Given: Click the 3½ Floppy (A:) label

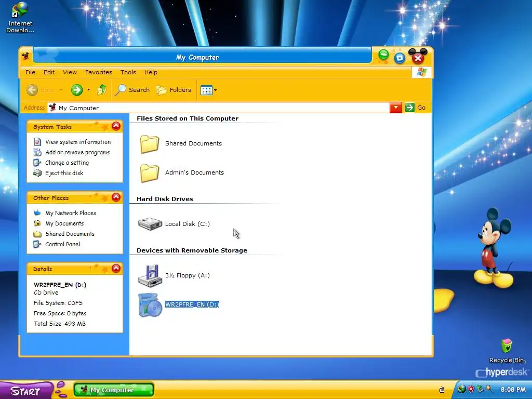Looking at the screenshot, I should (x=187, y=275).
